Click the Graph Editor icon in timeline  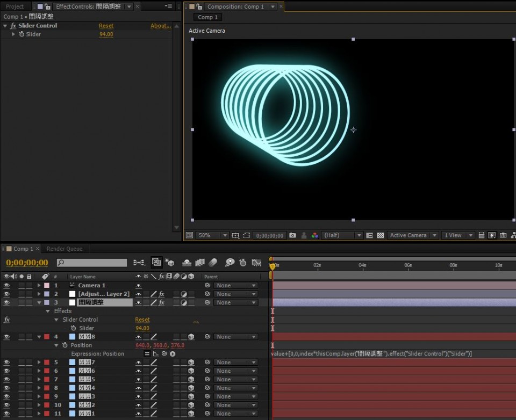(x=256, y=262)
